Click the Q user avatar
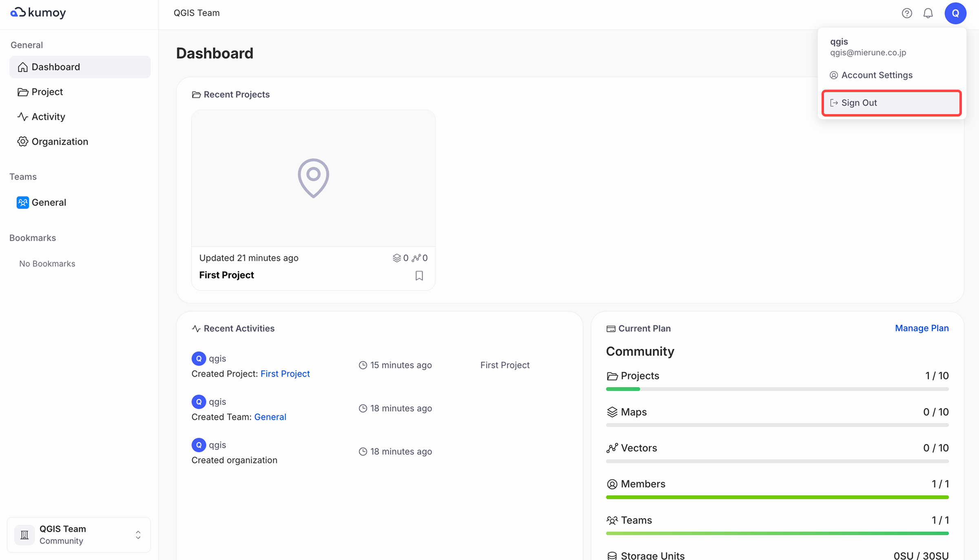The width and height of the screenshot is (979, 560). pyautogui.click(x=955, y=13)
